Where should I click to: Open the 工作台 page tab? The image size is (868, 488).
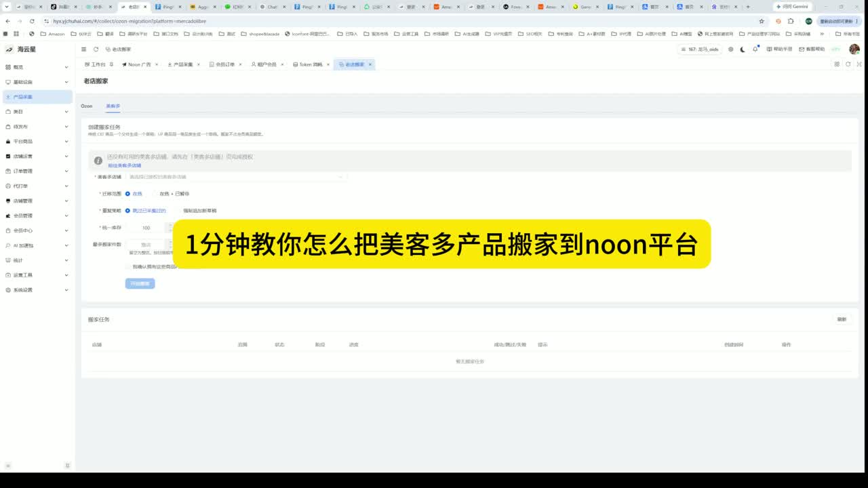click(99, 64)
